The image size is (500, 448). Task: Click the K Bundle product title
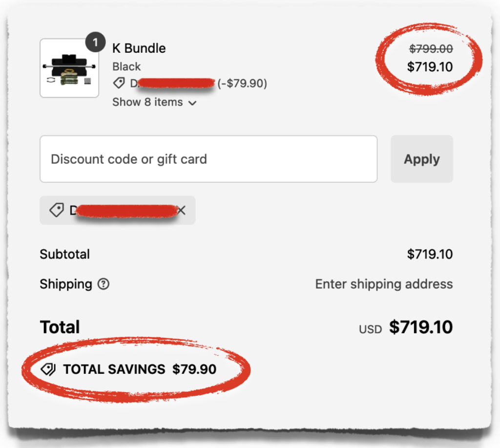pos(139,48)
